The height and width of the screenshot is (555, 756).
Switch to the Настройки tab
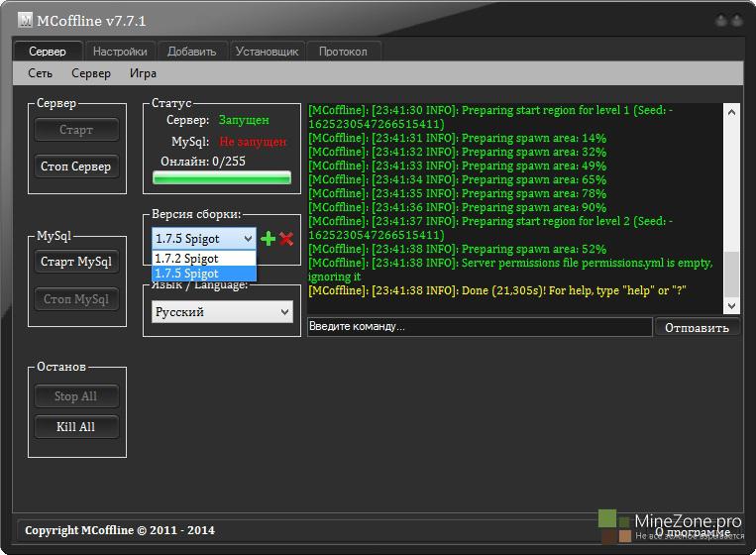pyautogui.click(x=120, y=52)
